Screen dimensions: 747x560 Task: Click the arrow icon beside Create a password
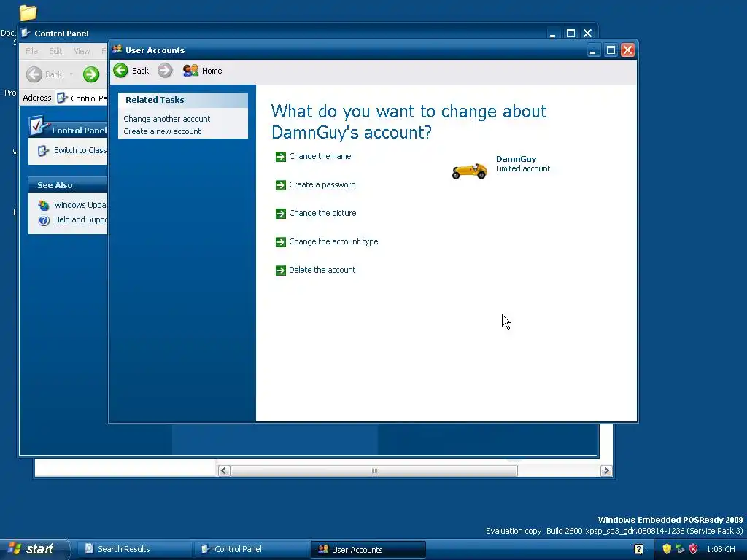coord(281,185)
